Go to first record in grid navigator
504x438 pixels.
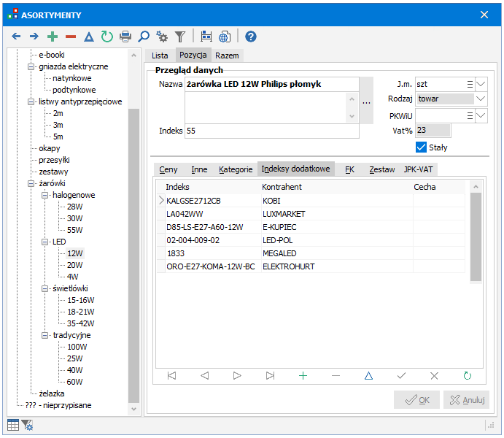click(x=171, y=375)
